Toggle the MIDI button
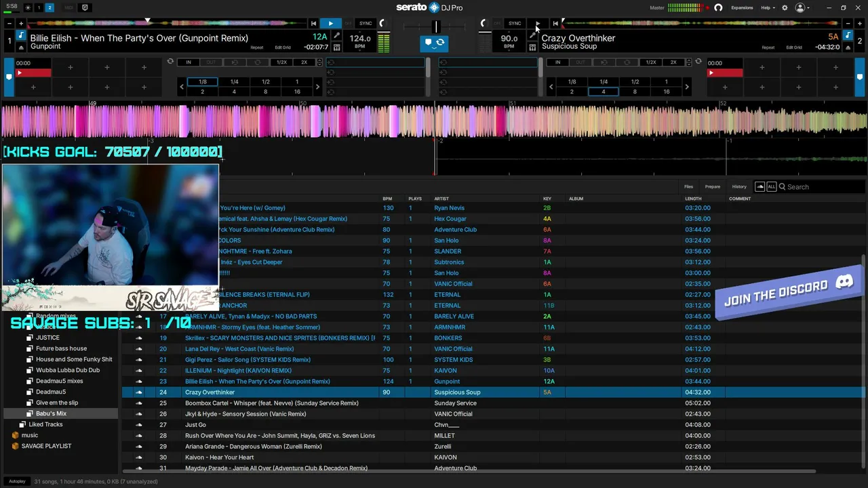The width and height of the screenshot is (868, 488). pos(68,7)
